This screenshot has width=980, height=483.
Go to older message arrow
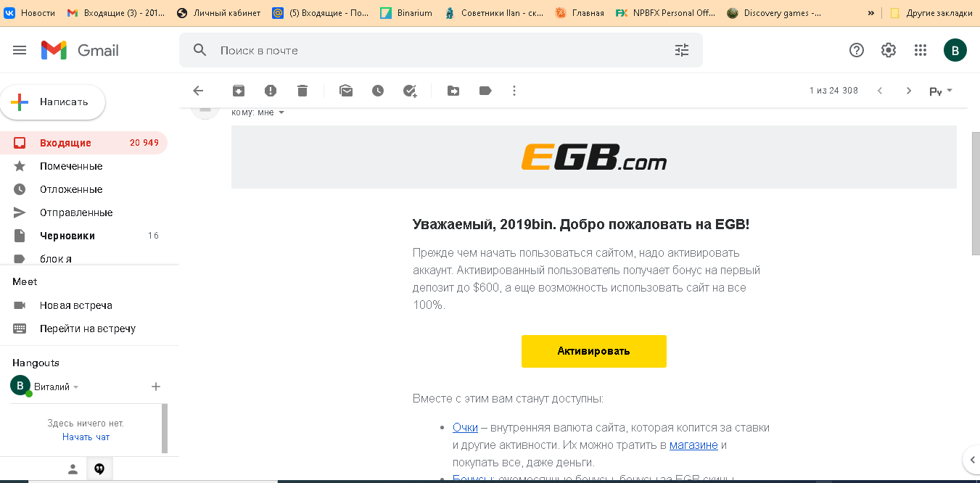[x=909, y=91]
